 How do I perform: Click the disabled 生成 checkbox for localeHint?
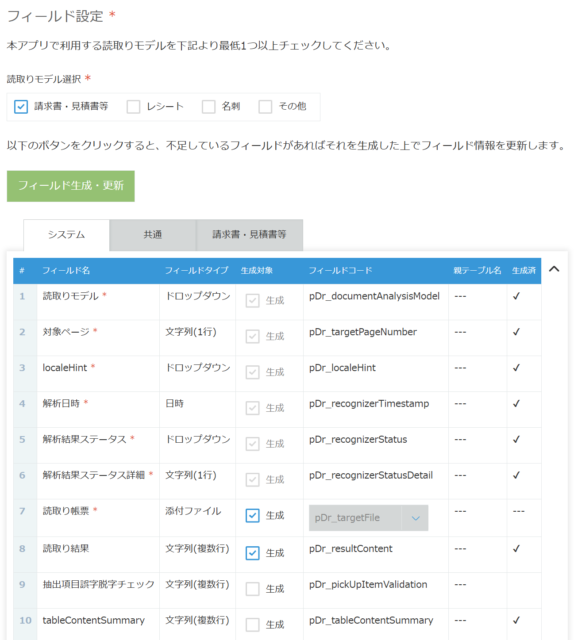click(x=252, y=372)
